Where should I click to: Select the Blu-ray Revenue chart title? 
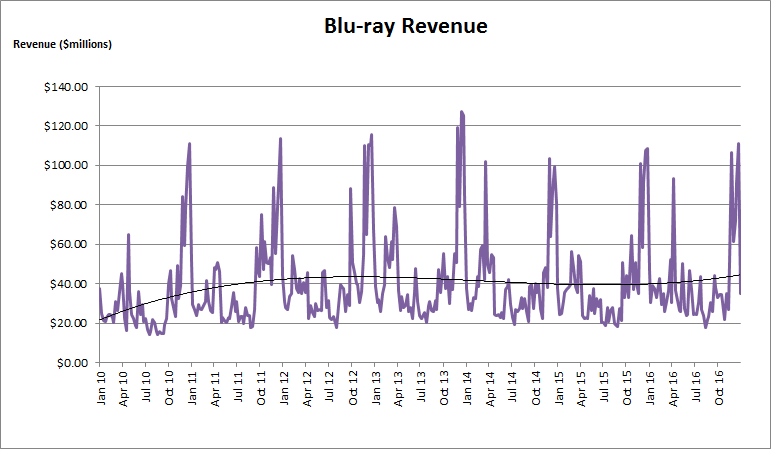[x=406, y=26]
